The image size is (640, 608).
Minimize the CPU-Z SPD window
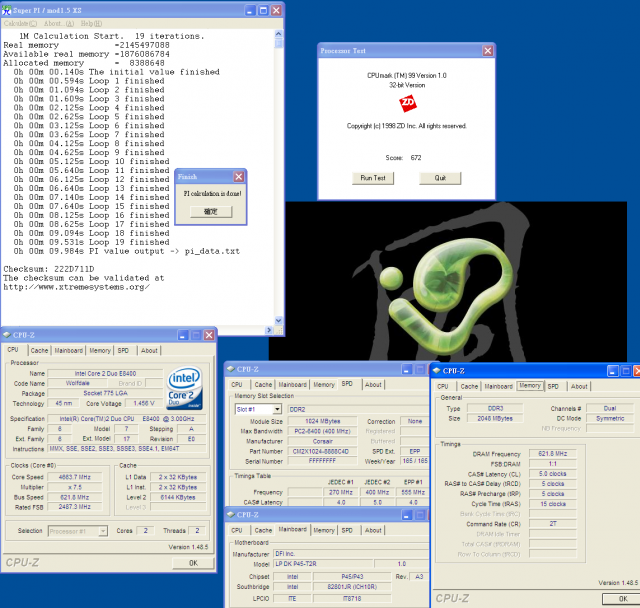click(x=407, y=370)
